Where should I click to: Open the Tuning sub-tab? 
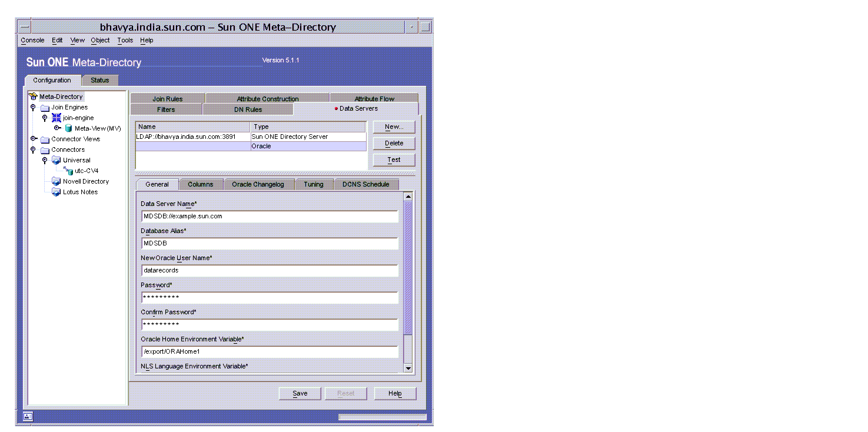[314, 184]
